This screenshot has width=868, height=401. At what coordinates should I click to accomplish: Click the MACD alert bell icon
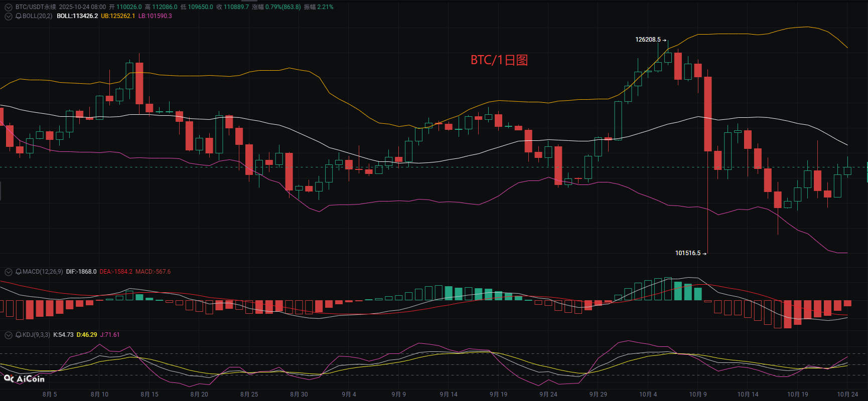(x=19, y=272)
